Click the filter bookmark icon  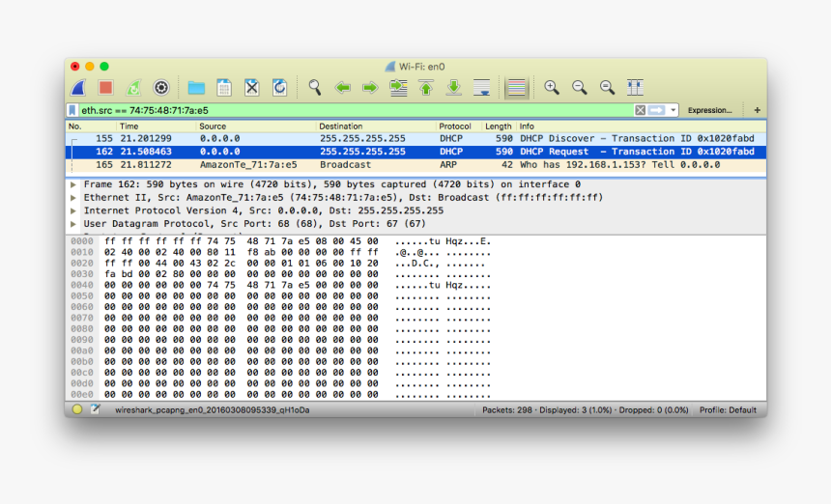pyautogui.click(x=72, y=110)
